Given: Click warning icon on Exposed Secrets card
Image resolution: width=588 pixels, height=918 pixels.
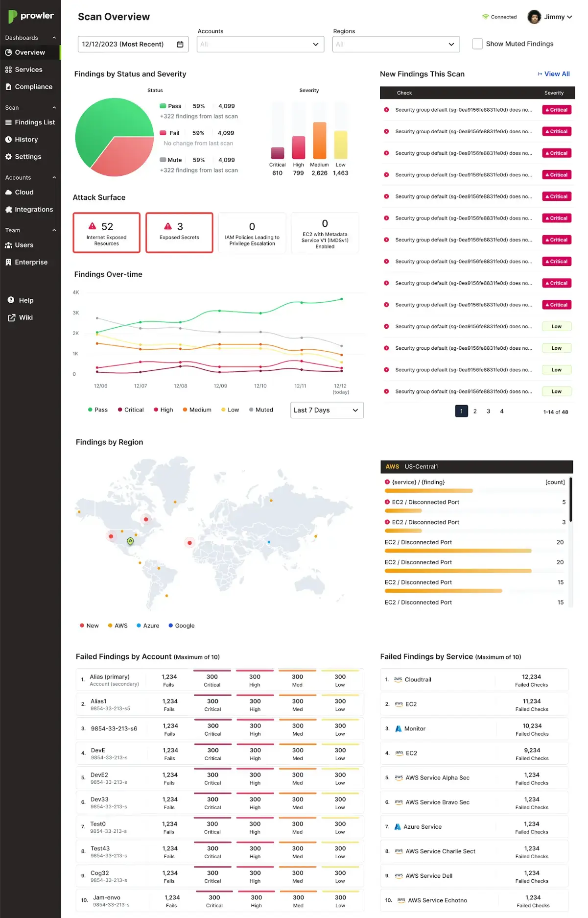Looking at the screenshot, I should [x=168, y=226].
